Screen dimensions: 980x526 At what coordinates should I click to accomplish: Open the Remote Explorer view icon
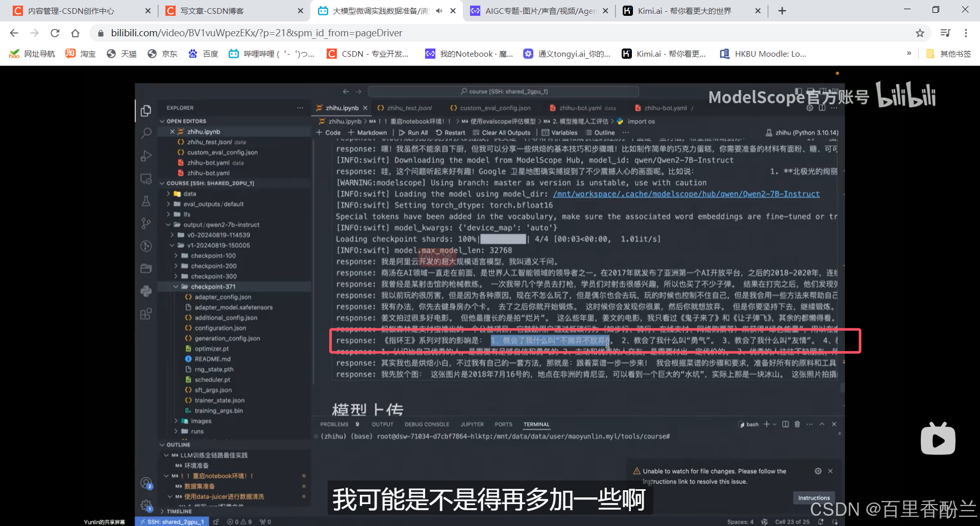pyautogui.click(x=146, y=179)
